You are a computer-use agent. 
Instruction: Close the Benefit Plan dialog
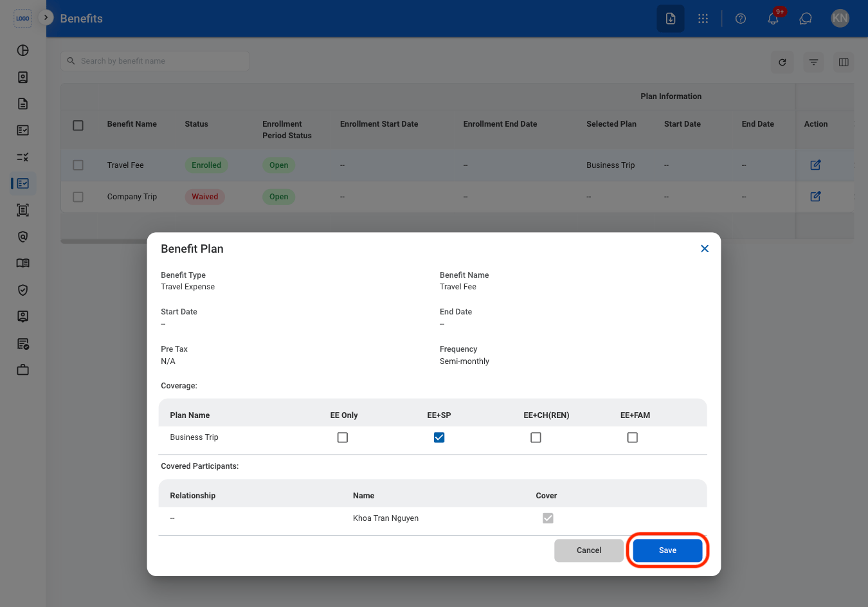tap(705, 249)
